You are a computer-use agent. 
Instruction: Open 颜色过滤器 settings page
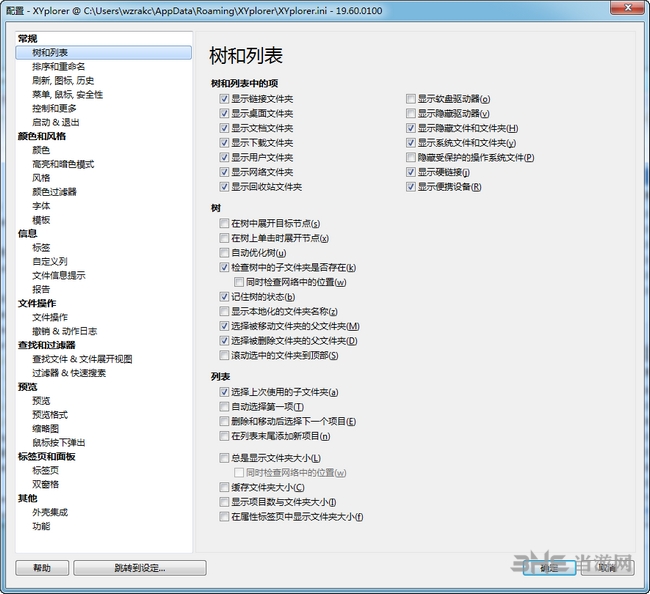(x=54, y=192)
